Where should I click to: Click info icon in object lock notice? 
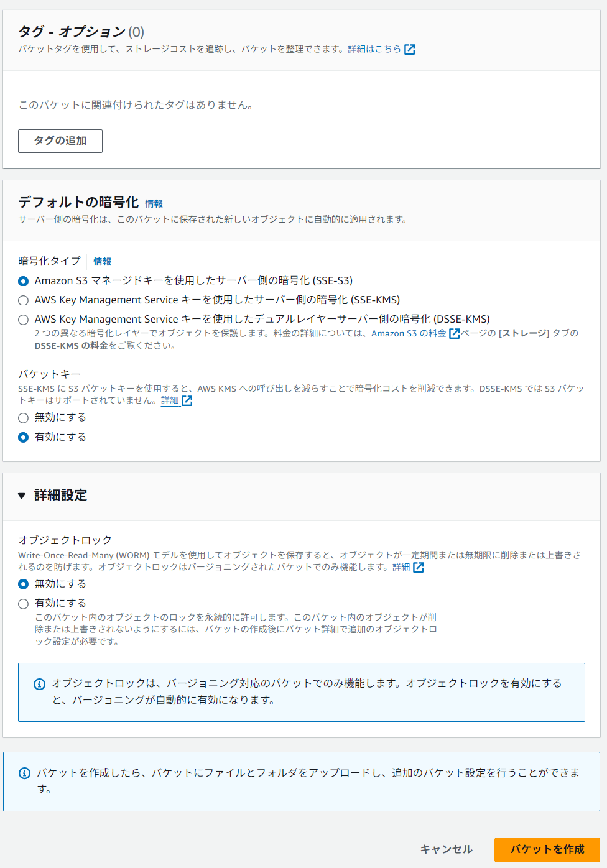[39, 684]
